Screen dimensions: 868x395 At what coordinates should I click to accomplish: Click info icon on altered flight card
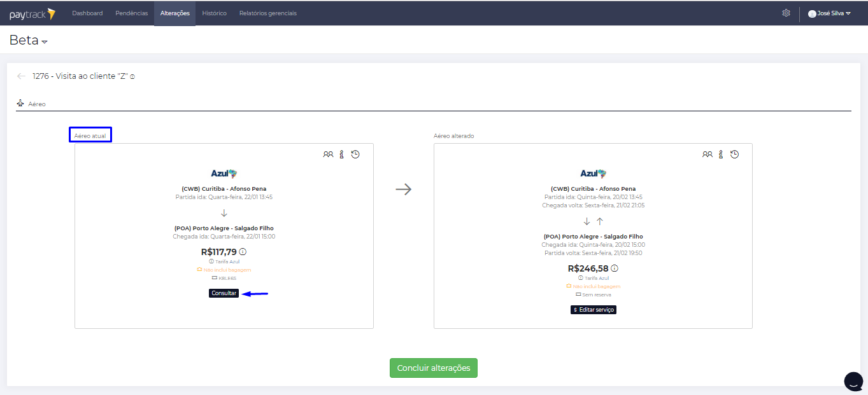pos(720,154)
